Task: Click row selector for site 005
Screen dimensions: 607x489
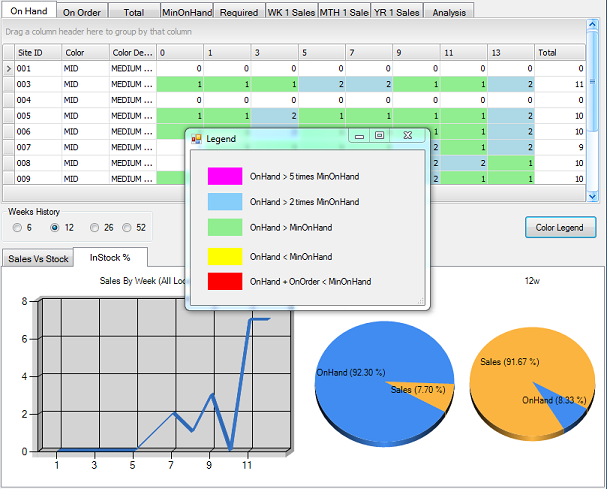Action: point(9,116)
